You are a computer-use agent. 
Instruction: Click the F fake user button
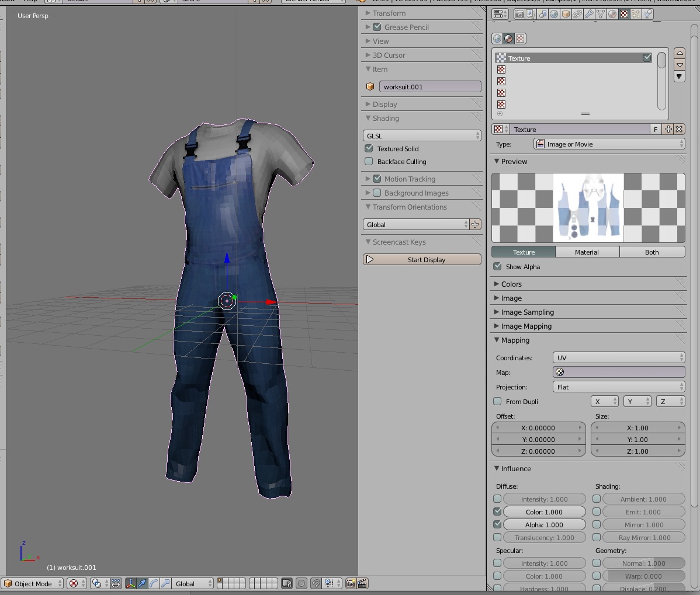pos(656,130)
